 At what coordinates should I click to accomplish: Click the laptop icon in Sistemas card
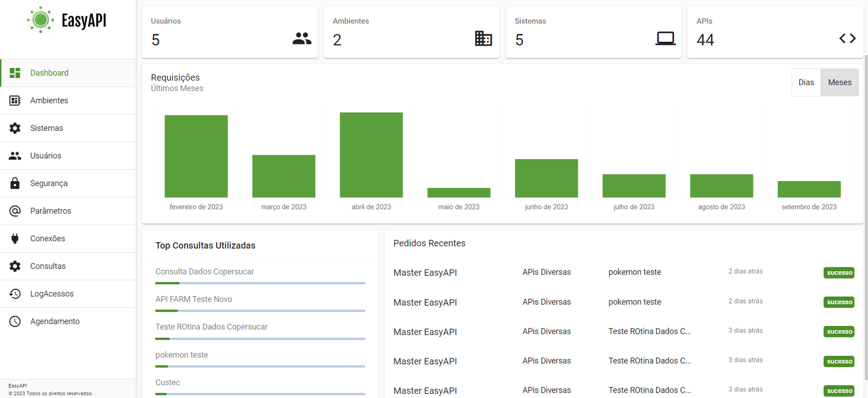coord(665,38)
